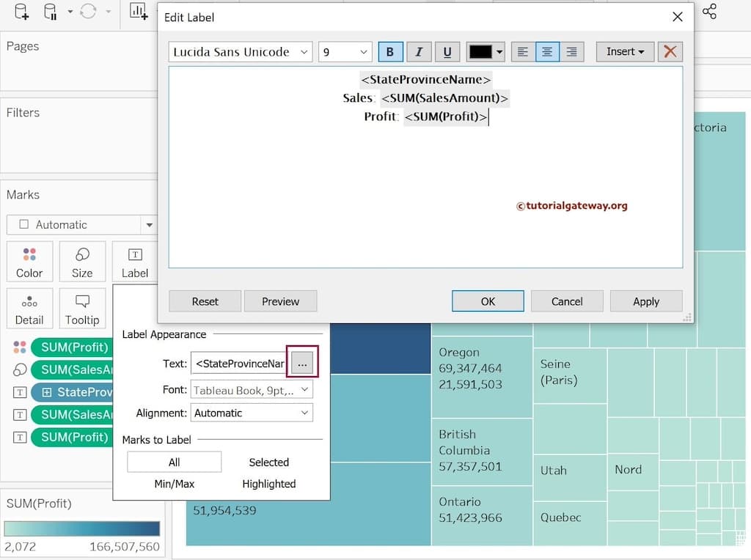The width and height of the screenshot is (751, 560).
Task: Select the Detail mark card icon
Action: point(29,308)
